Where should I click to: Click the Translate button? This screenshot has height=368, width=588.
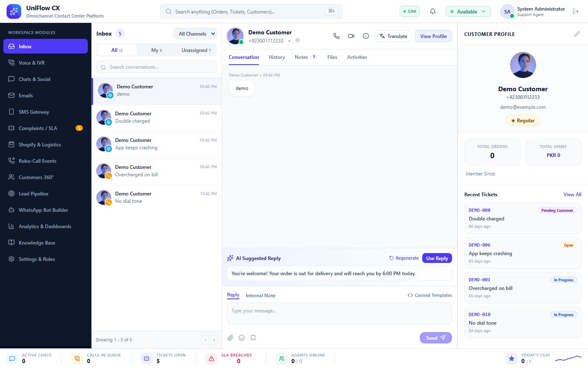393,36
